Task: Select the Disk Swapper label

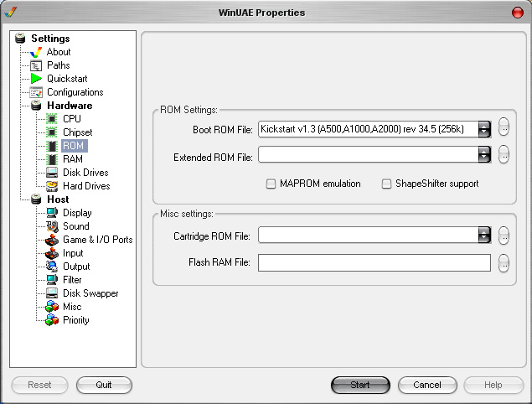Action: pos(90,293)
